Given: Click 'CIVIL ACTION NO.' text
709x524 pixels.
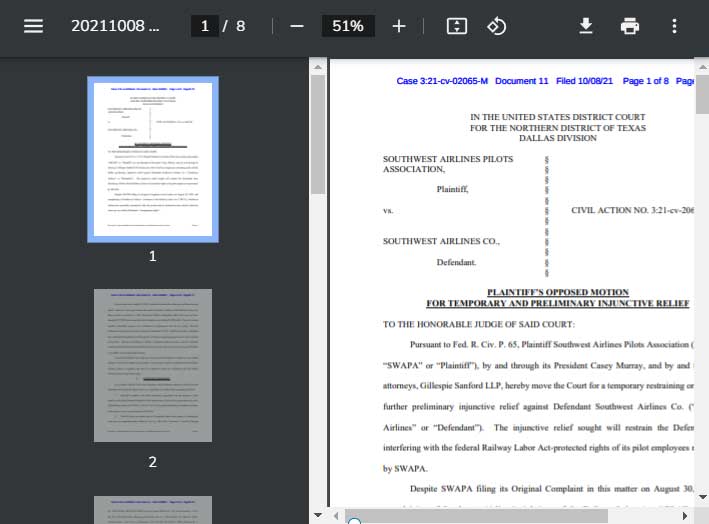Looking at the screenshot, I should (x=610, y=210).
